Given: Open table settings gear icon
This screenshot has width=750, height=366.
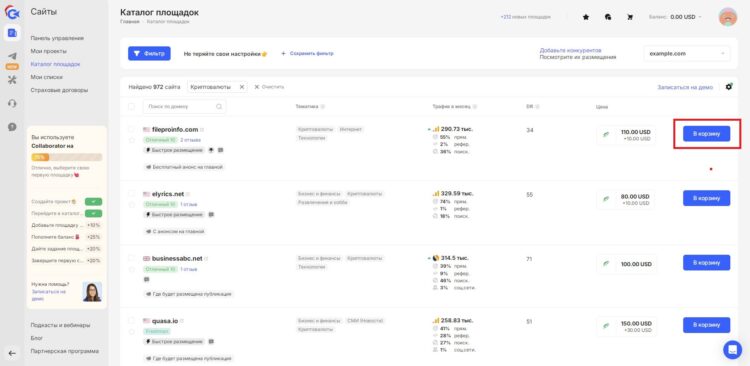Looking at the screenshot, I should [728, 87].
